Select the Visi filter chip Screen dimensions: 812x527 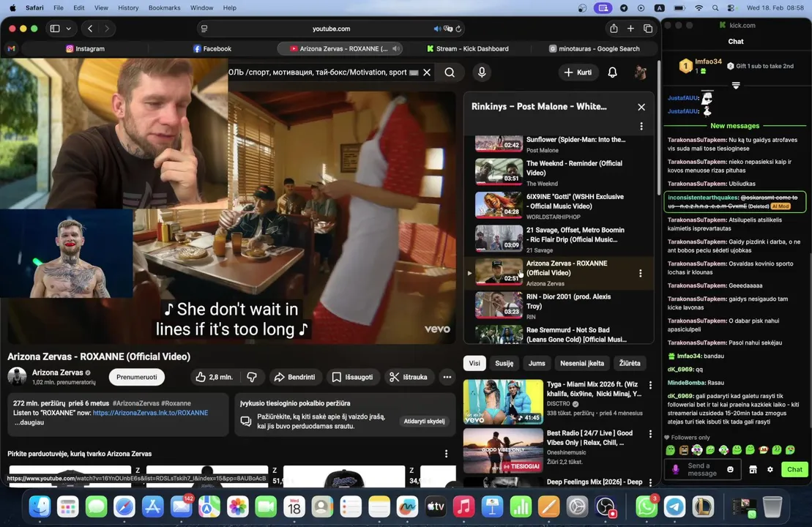pos(474,363)
